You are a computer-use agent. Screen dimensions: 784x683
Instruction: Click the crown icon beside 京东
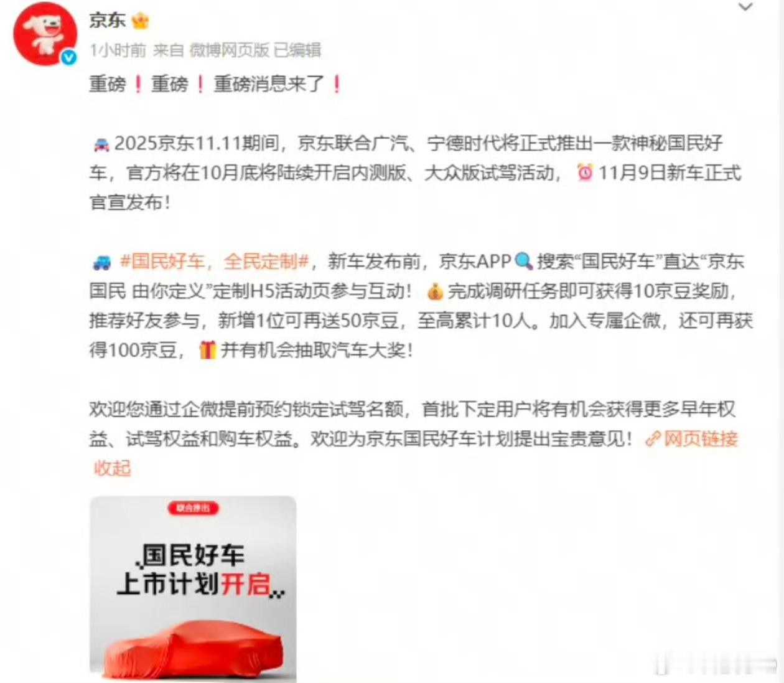click(x=140, y=21)
